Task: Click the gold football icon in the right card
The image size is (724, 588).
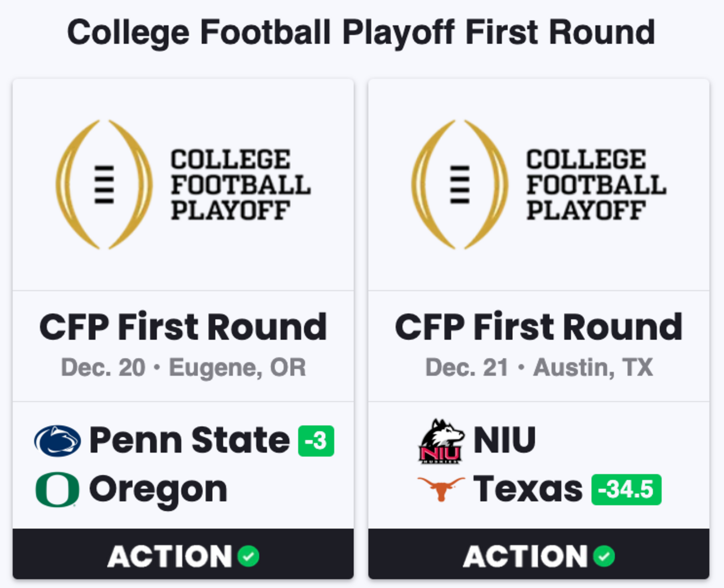Action: tap(460, 184)
